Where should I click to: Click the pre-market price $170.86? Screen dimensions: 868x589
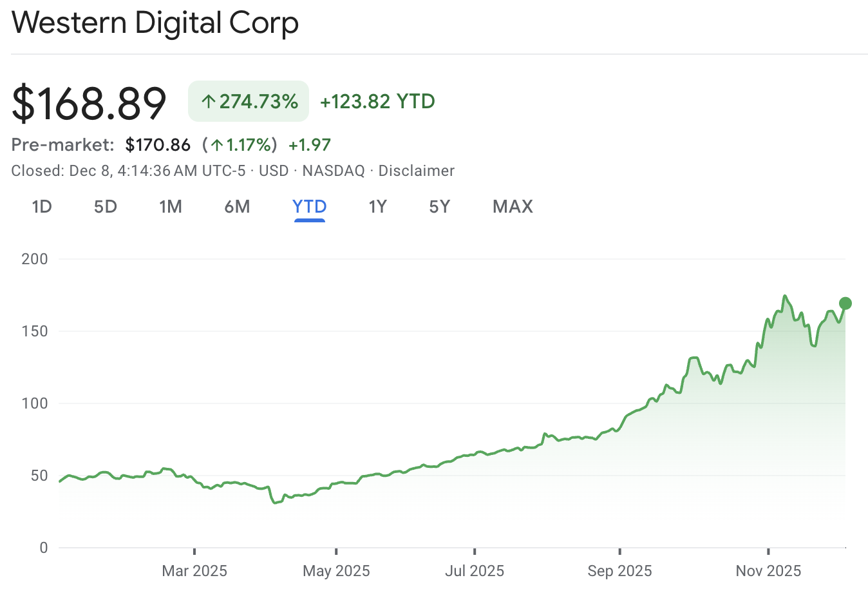tap(158, 144)
